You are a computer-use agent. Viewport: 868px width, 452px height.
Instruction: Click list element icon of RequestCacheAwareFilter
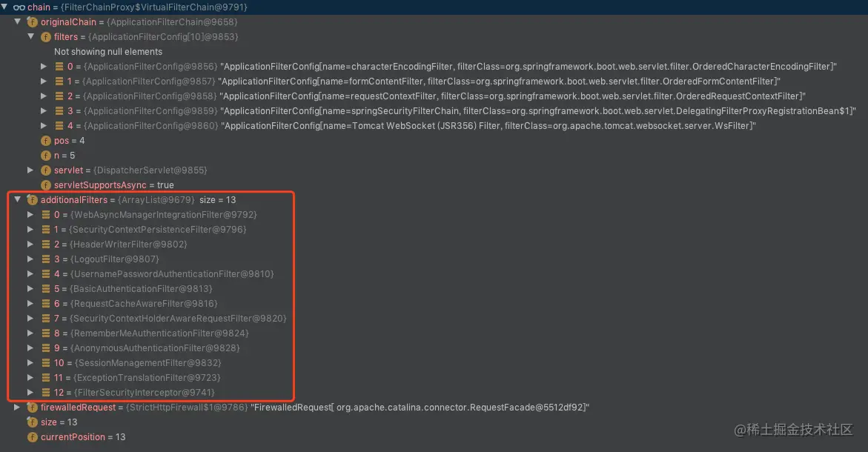click(46, 304)
